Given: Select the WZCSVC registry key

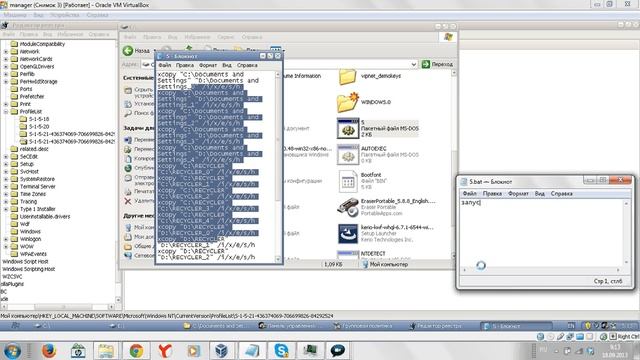Looking at the screenshot, I should click(x=12, y=277).
